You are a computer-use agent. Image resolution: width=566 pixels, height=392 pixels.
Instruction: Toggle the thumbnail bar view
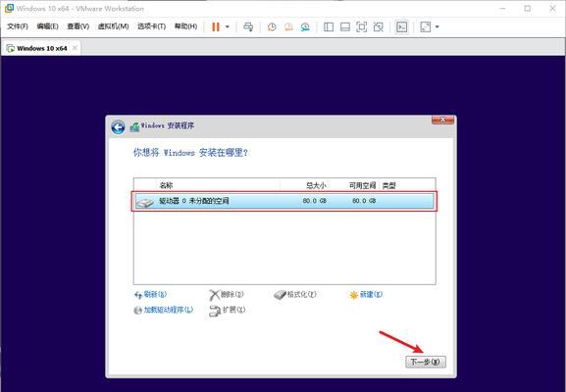pos(345,27)
